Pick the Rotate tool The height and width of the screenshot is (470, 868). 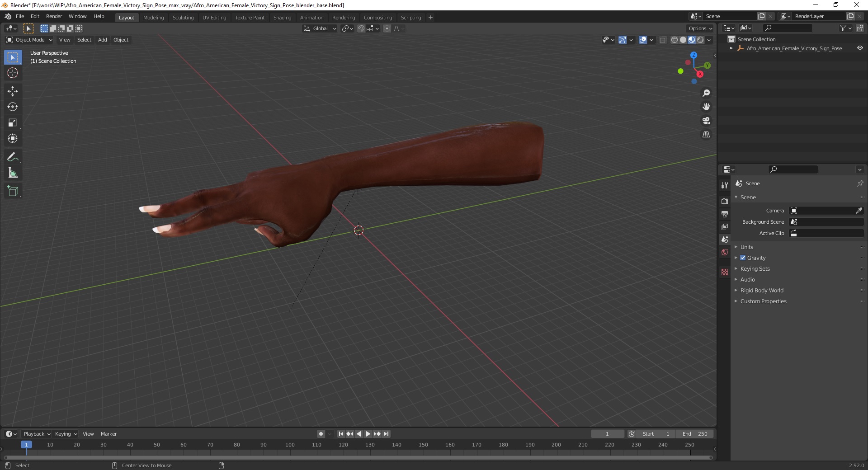click(13, 107)
